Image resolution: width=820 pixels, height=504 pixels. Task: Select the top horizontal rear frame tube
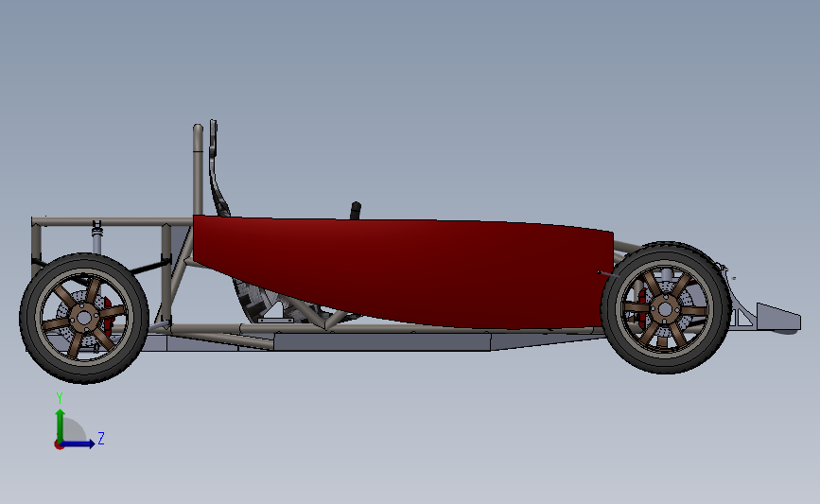coord(113,221)
